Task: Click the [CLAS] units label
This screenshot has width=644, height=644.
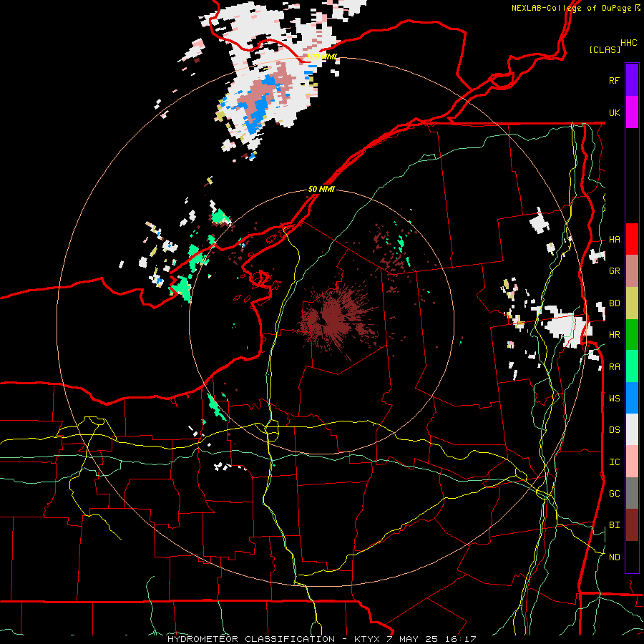Action: pos(605,50)
